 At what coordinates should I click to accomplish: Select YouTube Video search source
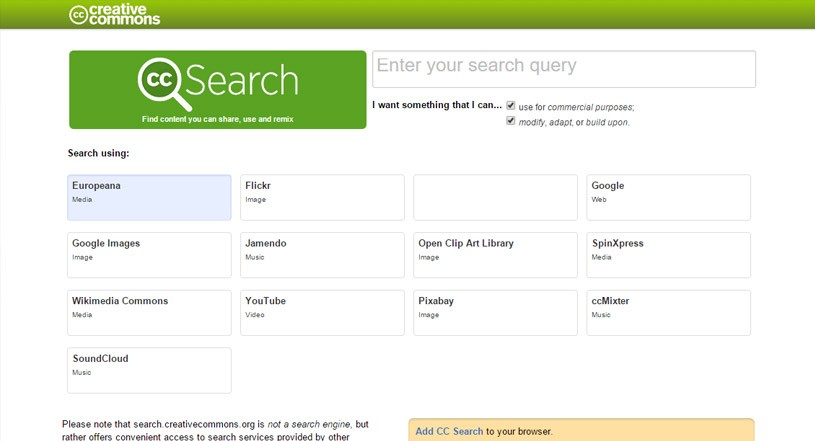(322, 313)
